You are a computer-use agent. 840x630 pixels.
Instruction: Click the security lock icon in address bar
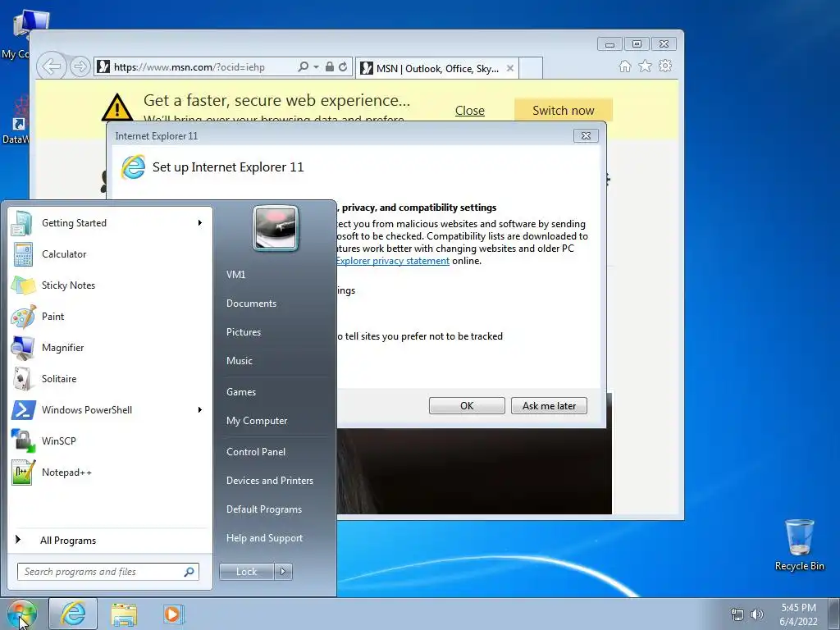pos(330,66)
